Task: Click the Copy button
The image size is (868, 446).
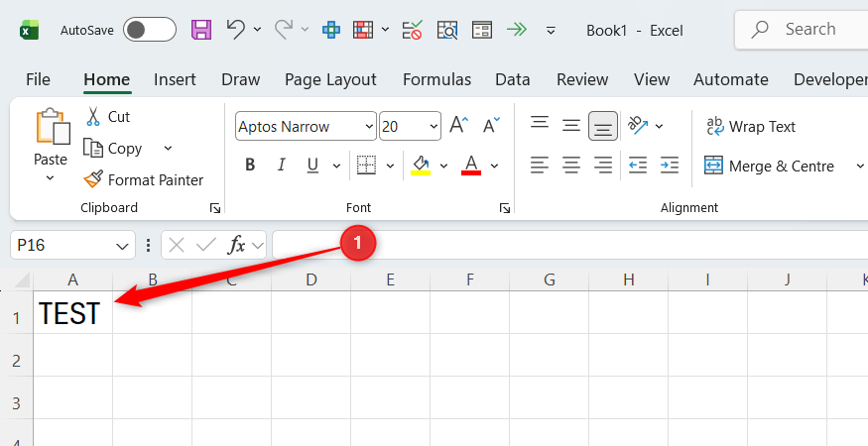Action: [x=113, y=149]
